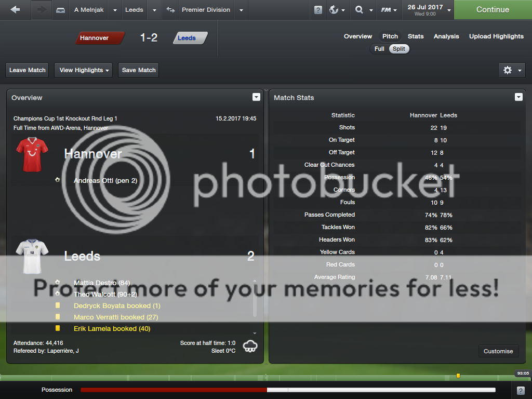Select the Split pitch view toggle
The width and height of the screenshot is (532, 399).
(x=399, y=49)
